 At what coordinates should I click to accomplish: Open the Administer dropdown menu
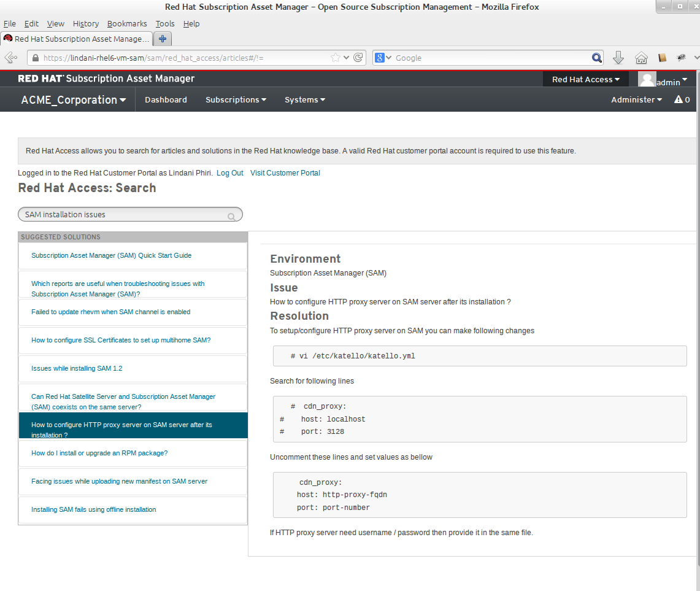tap(636, 99)
